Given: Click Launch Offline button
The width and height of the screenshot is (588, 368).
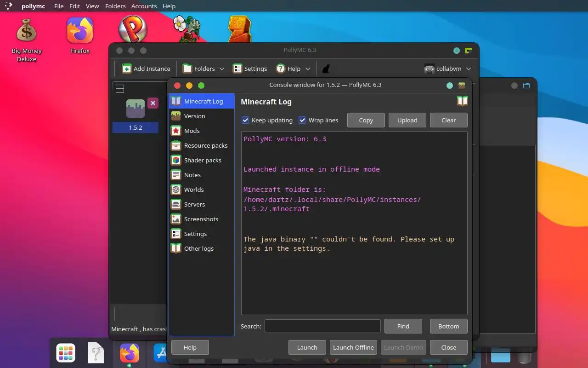Looking at the screenshot, I should [x=353, y=347].
